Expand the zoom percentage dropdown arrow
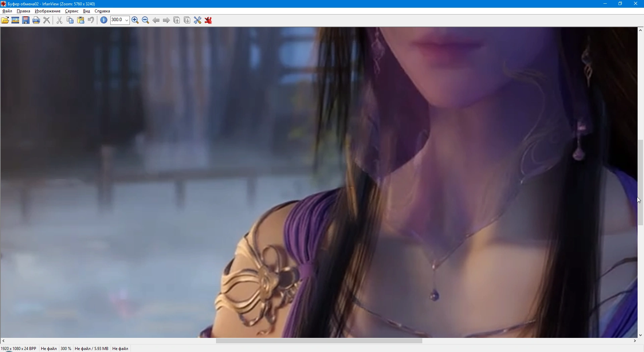This screenshot has width=644, height=352. point(127,20)
